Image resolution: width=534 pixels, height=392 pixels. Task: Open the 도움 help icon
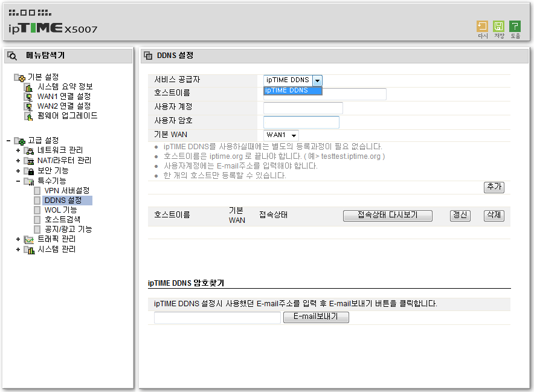click(x=515, y=27)
